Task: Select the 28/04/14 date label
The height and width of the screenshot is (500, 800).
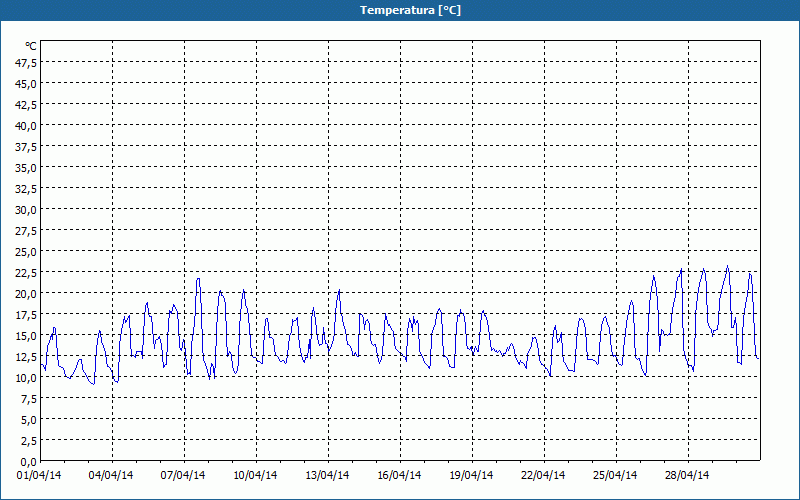Action: point(687,476)
